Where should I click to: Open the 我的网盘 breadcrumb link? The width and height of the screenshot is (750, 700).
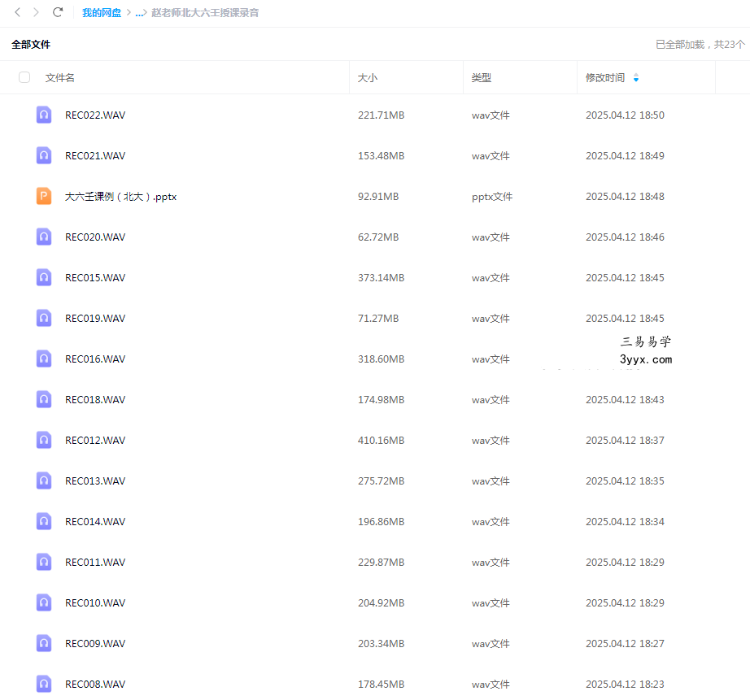pyautogui.click(x=102, y=13)
